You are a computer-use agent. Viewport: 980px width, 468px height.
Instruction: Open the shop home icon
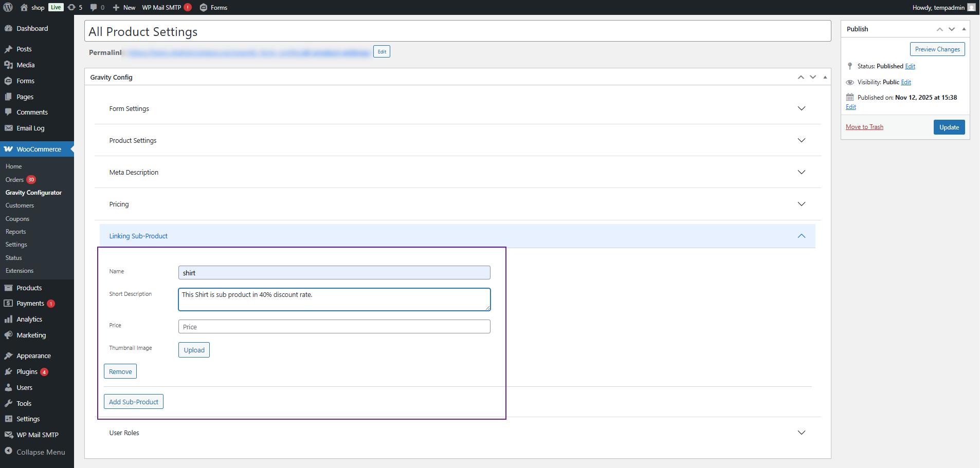coord(24,7)
